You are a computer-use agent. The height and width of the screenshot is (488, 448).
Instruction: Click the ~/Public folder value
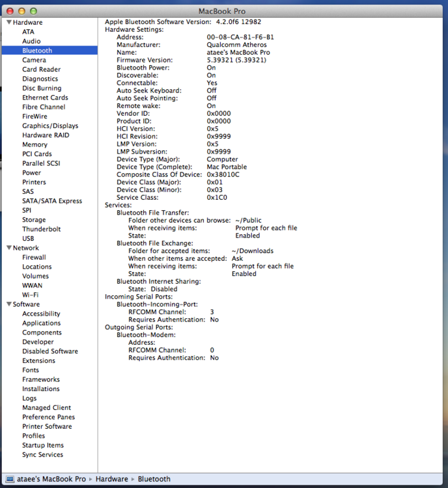point(248,221)
